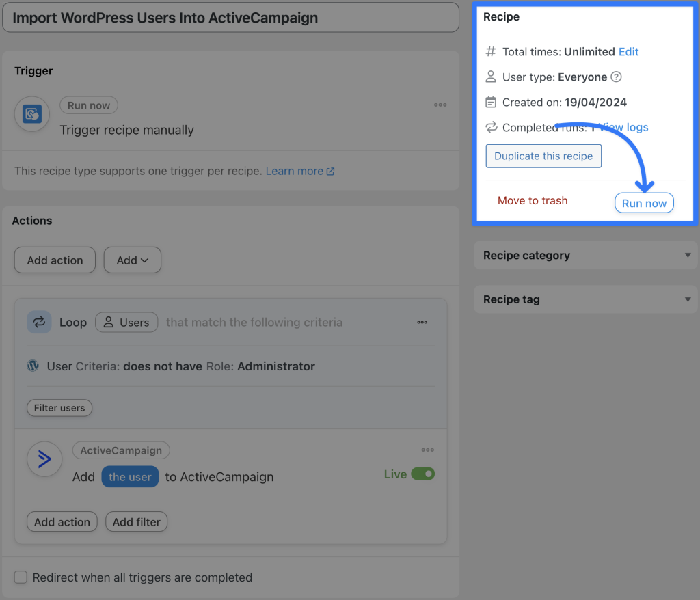Image resolution: width=700 pixels, height=600 pixels.
Task: Expand the Recipe category panel
Action: (x=688, y=255)
